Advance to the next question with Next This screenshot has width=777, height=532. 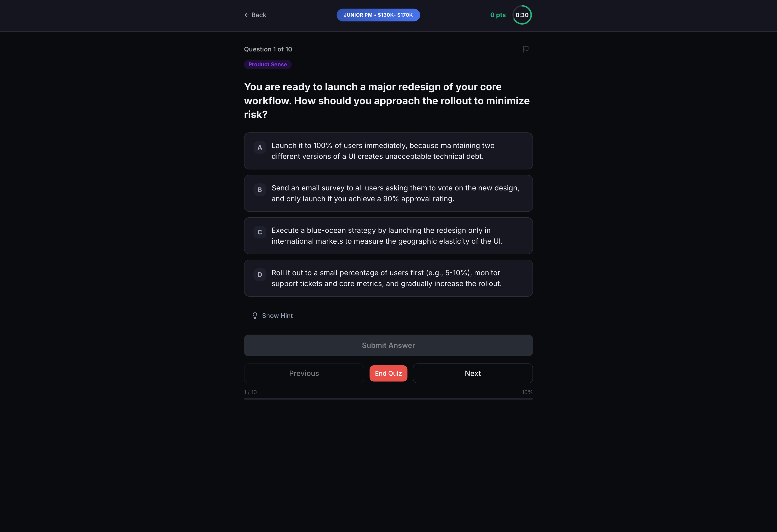point(472,373)
